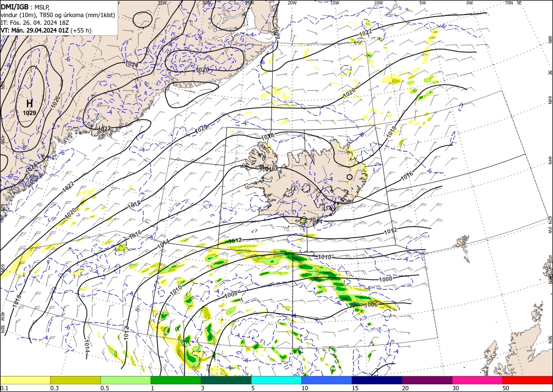Click the '0.5' legend value

[105, 388]
